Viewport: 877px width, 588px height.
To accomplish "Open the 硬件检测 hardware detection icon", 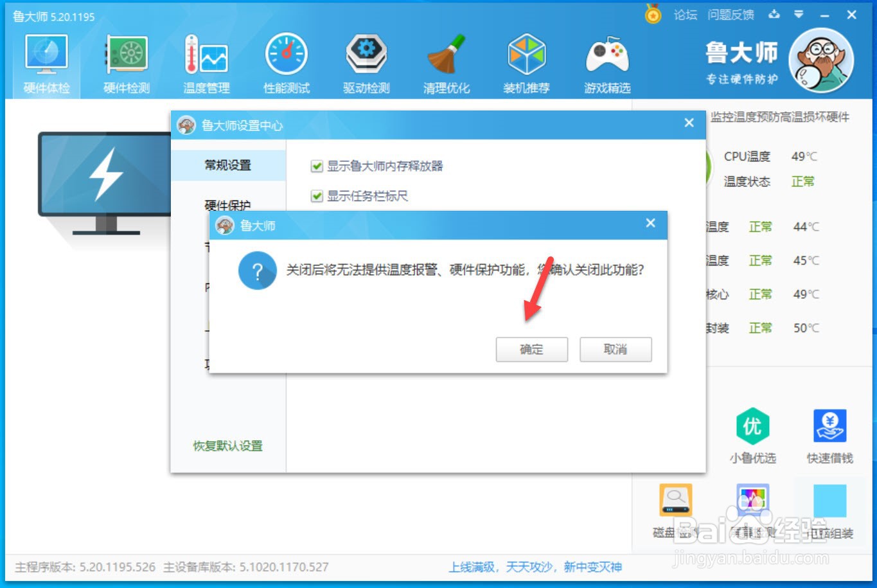I will [x=127, y=54].
